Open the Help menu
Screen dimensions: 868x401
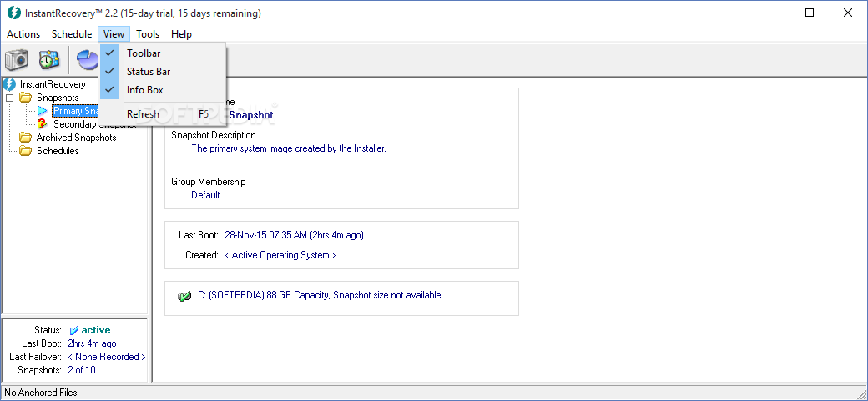click(x=181, y=33)
